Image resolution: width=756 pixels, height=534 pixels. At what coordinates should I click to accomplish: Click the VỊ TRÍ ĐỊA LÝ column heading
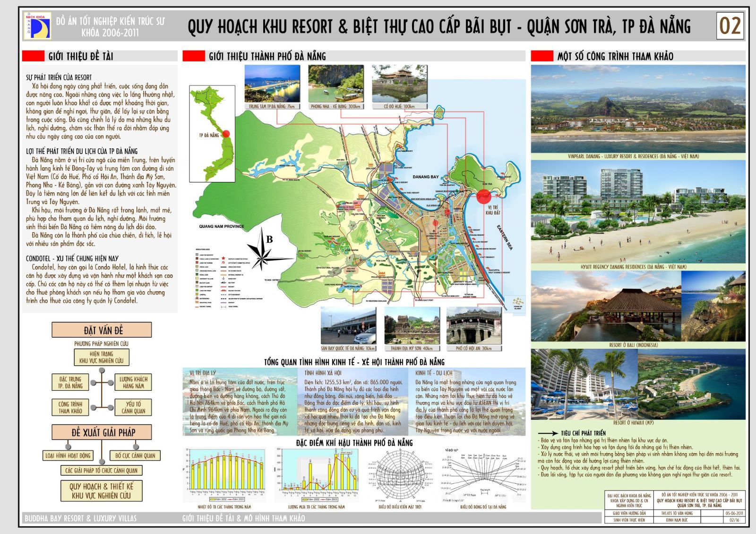pyautogui.click(x=203, y=373)
